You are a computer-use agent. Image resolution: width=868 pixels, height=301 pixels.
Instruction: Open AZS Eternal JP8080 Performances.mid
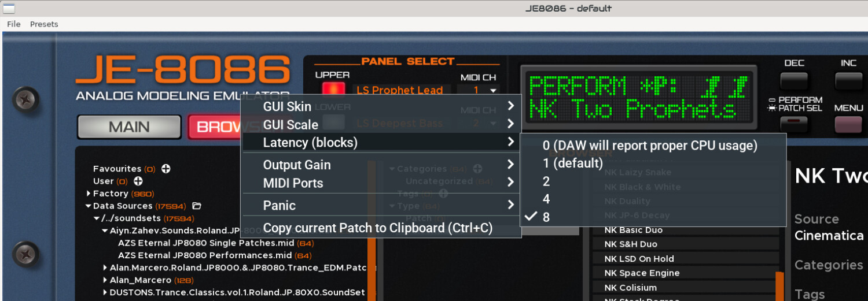(x=205, y=255)
